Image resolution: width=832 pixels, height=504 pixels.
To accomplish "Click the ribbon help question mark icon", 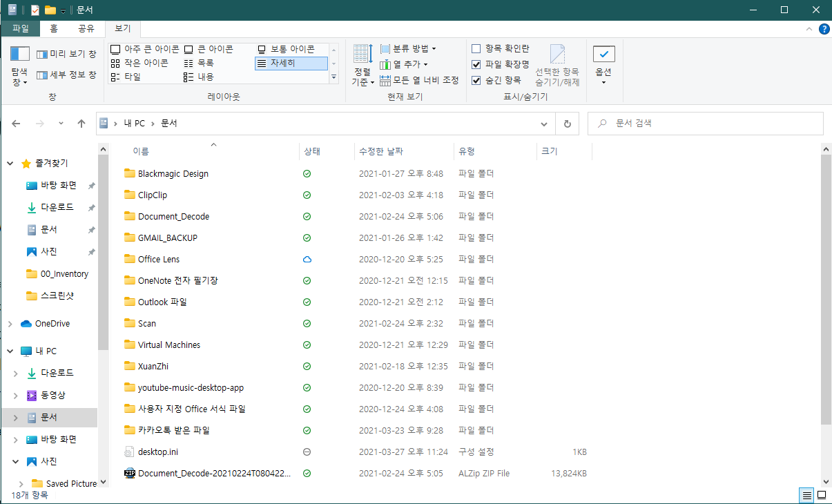I will point(824,29).
